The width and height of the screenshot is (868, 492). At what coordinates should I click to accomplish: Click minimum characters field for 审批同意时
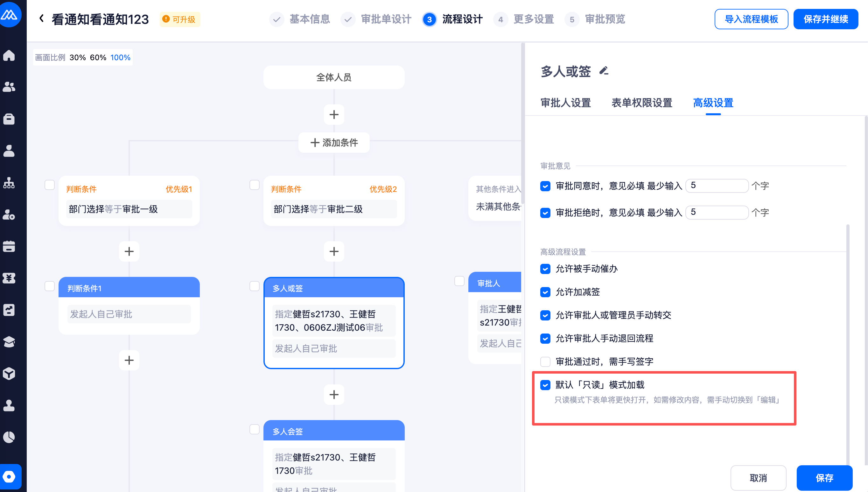pyautogui.click(x=717, y=186)
